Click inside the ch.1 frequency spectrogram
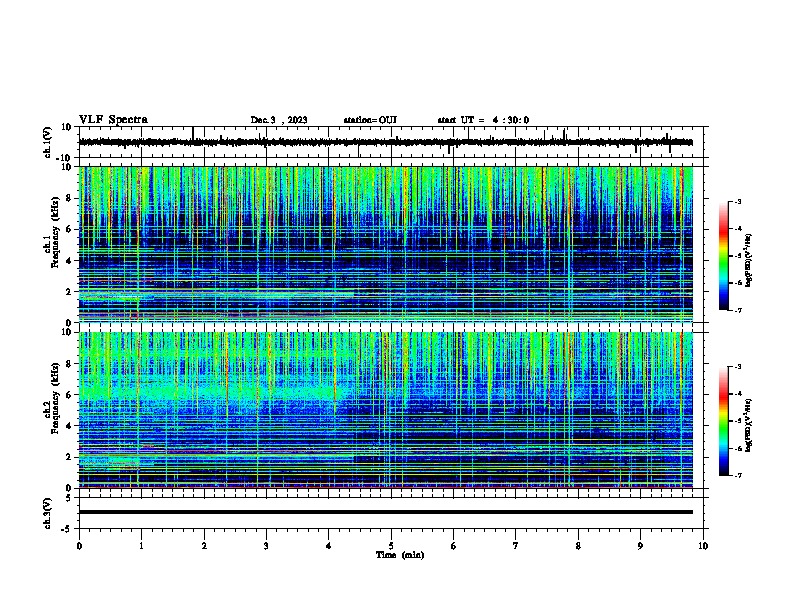Image resolution: width=792 pixels, height=612 pixels. point(386,244)
